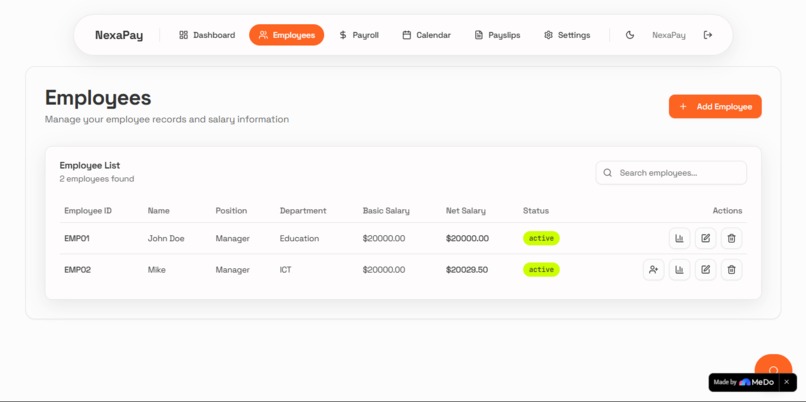Click the Name column header
The width and height of the screenshot is (806, 402).
click(158, 211)
